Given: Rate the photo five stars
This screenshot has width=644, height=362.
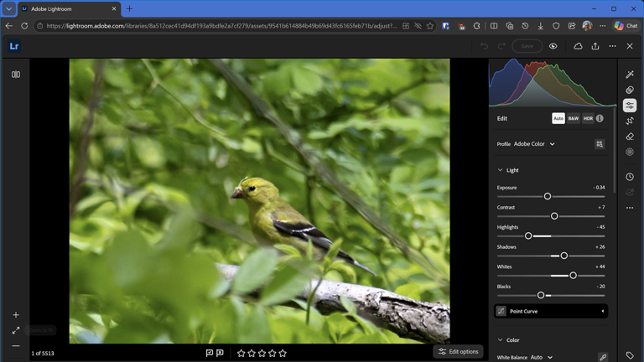Looking at the screenshot, I should pos(283,353).
